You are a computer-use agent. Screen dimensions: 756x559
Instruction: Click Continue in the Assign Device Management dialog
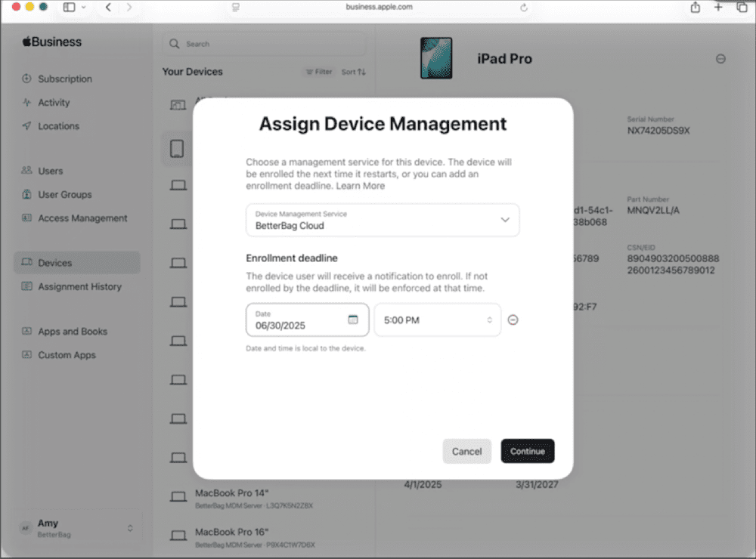click(528, 451)
